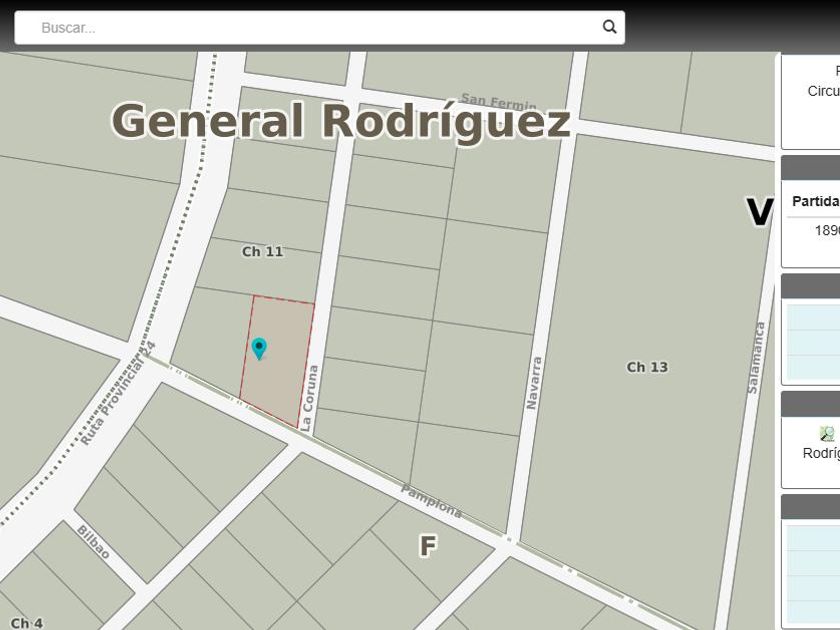Click the 'Ch 11' block label
Image resolution: width=840 pixels, height=630 pixels.
262,251
